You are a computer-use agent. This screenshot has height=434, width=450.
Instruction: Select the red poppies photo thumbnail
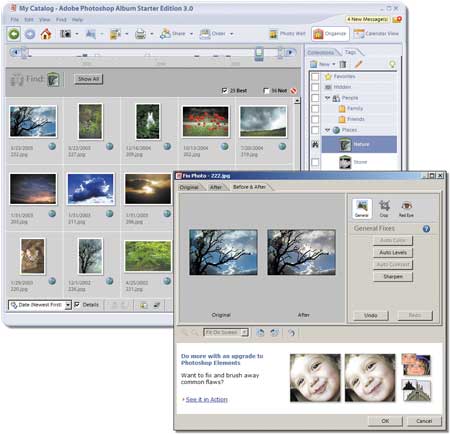[x=206, y=122]
